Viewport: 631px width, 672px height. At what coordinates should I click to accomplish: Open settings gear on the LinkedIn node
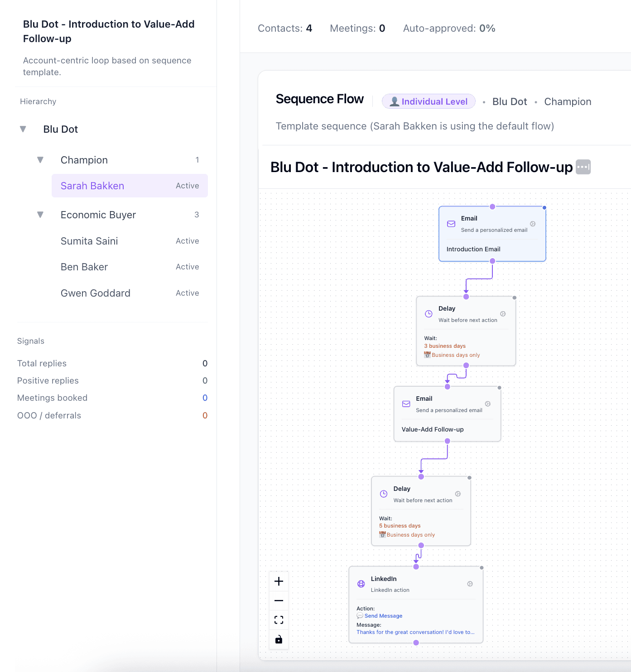point(469,584)
